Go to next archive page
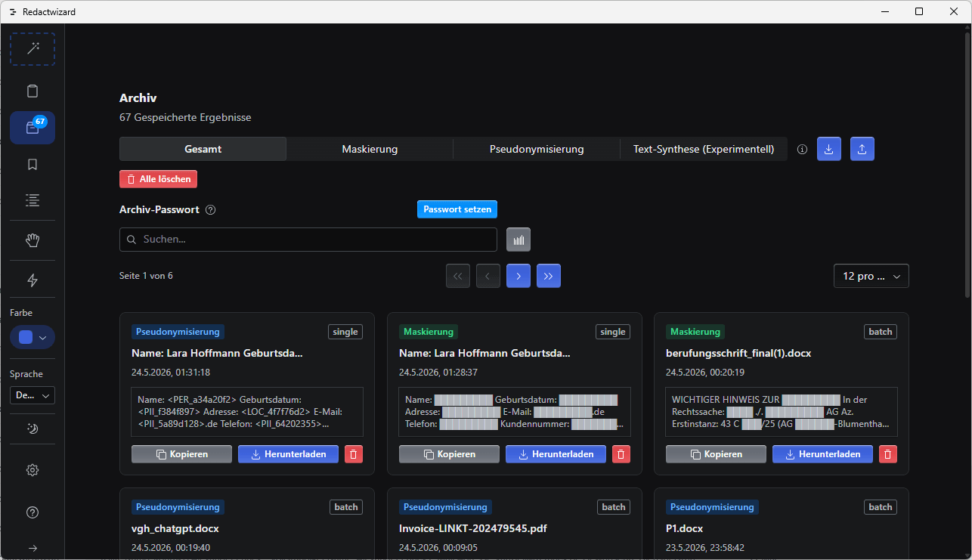The width and height of the screenshot is (972, 560). [519, 276]
